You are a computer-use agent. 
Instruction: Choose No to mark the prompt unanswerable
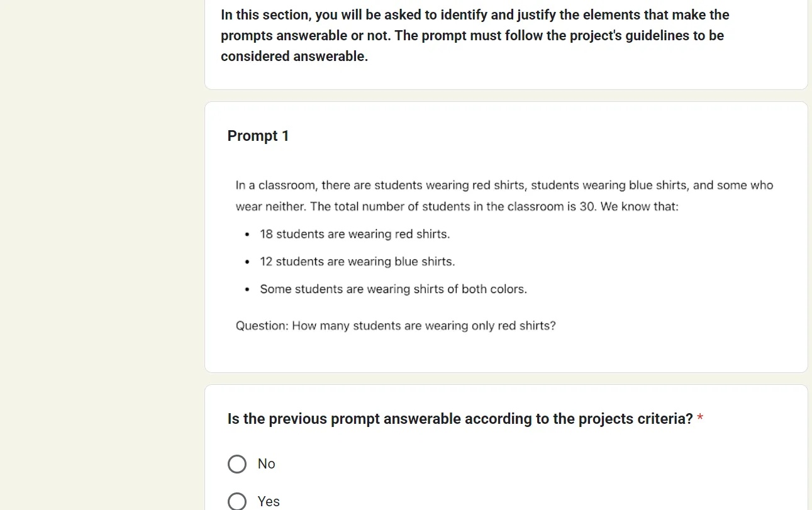(237, 463)
